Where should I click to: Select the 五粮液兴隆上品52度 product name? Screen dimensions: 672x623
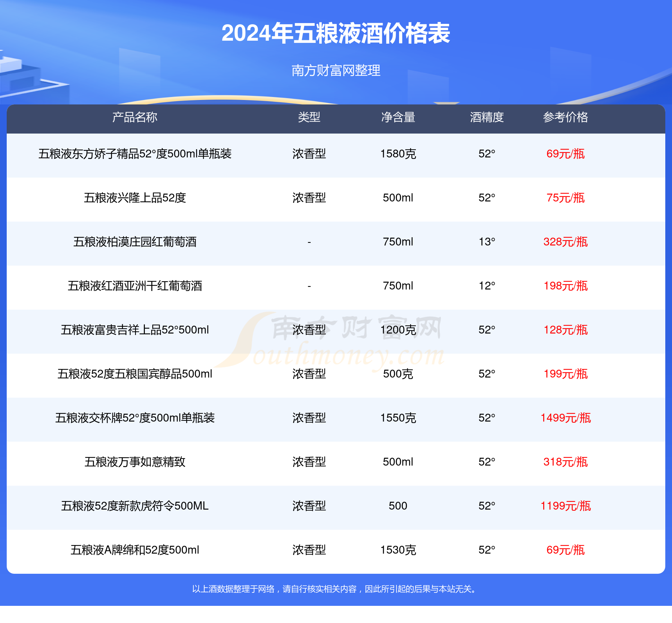click(x=135, y=198)
